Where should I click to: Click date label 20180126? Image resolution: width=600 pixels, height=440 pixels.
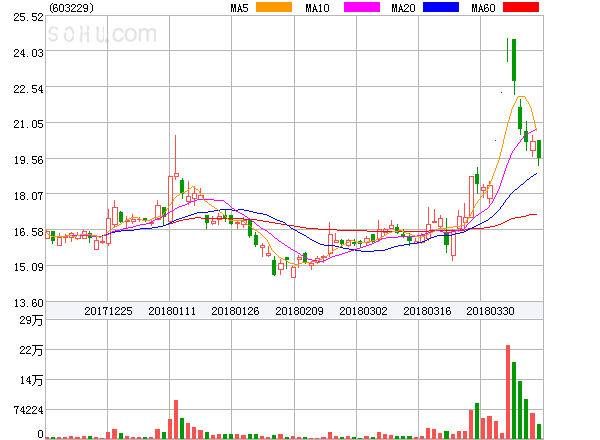[x=235, y=311]
